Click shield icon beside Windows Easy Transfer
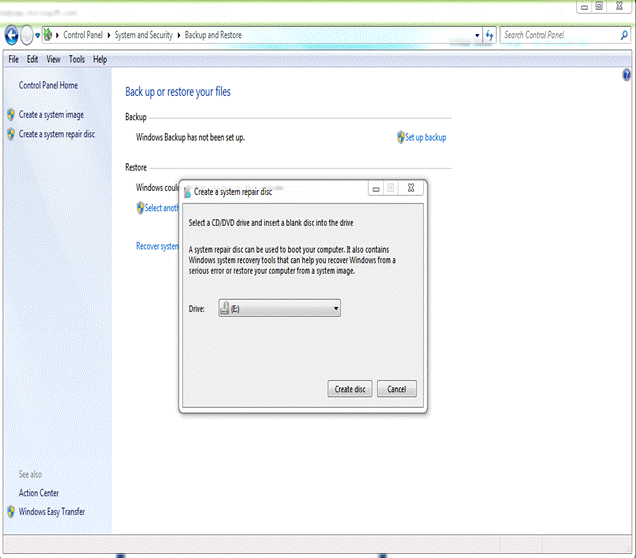 11,512
